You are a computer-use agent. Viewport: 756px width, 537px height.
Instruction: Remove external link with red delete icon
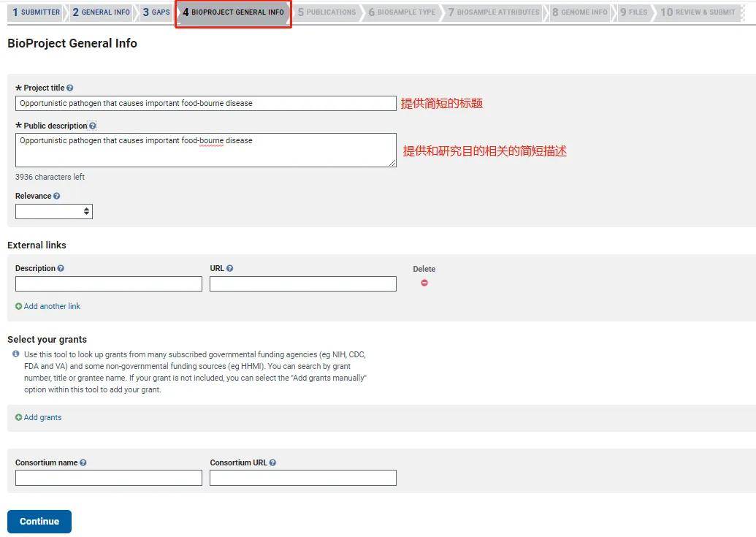(424, 283)
